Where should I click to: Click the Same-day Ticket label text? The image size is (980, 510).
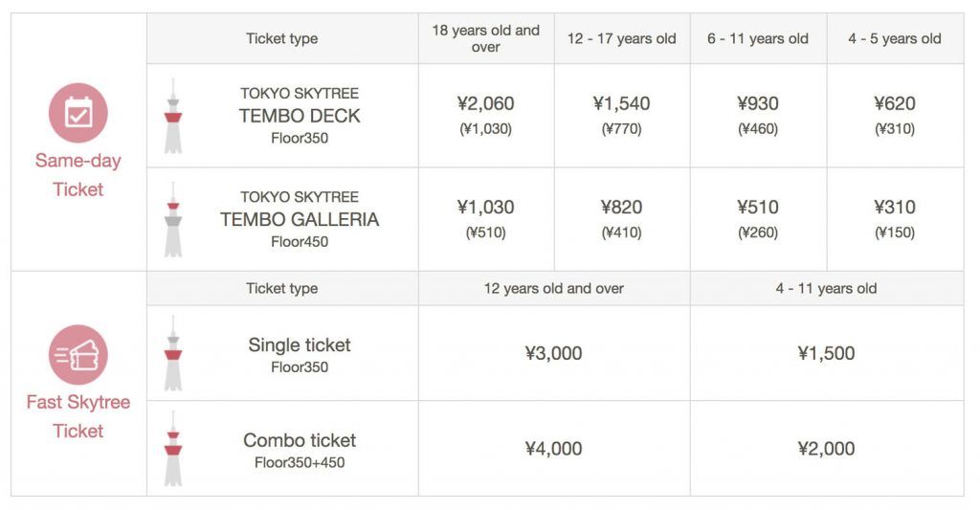coord(78,175)
